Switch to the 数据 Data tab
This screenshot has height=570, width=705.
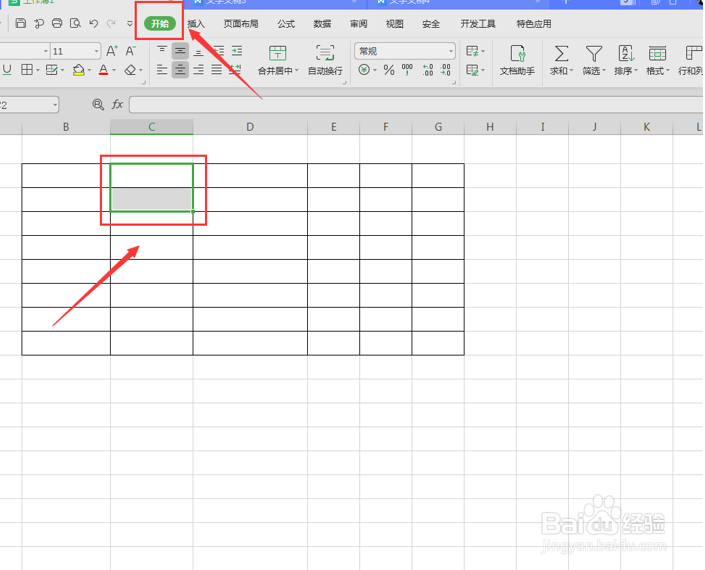[322, 24]
